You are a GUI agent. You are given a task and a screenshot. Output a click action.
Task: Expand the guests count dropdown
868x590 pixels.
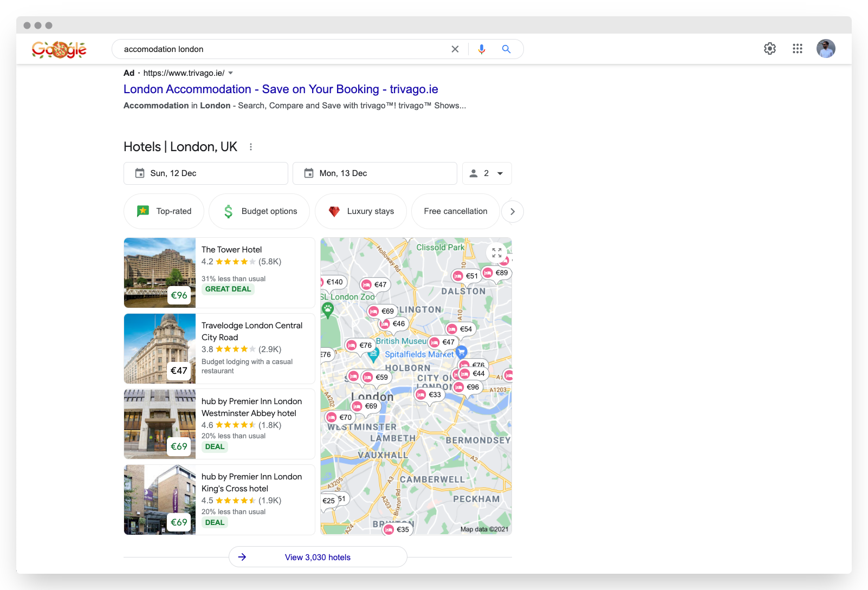pos(487,173)
